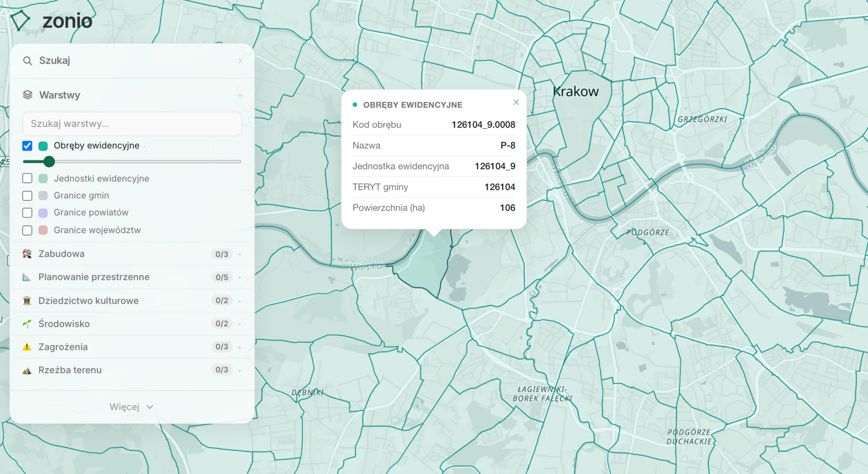Click the Warstwy layers stack icon

27,95
